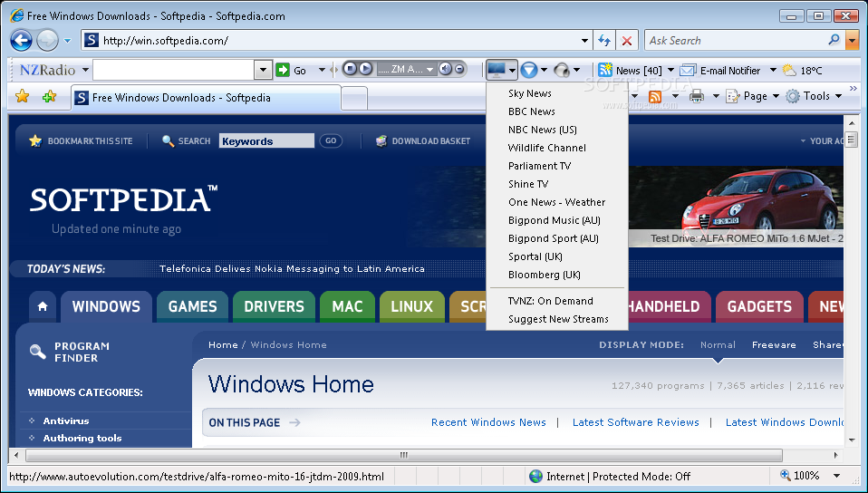Click the NZRadio toolbar search field
This screenshot has height=493, width=868.
[174, 70]
